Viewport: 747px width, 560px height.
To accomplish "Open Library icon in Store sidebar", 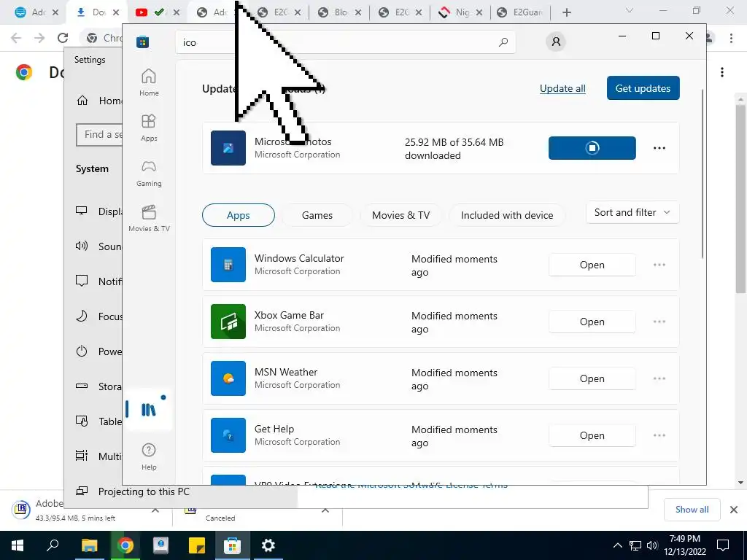I will click(149, 410).
